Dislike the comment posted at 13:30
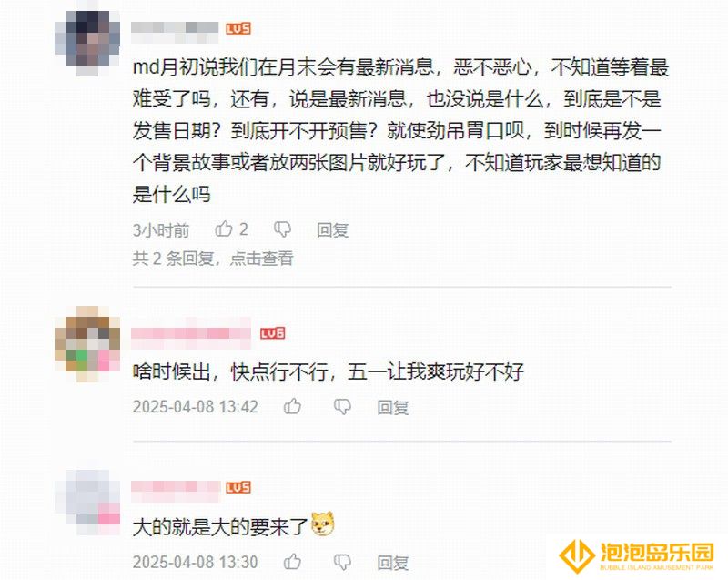Viewport: 728px width, 580px height. 342,562
